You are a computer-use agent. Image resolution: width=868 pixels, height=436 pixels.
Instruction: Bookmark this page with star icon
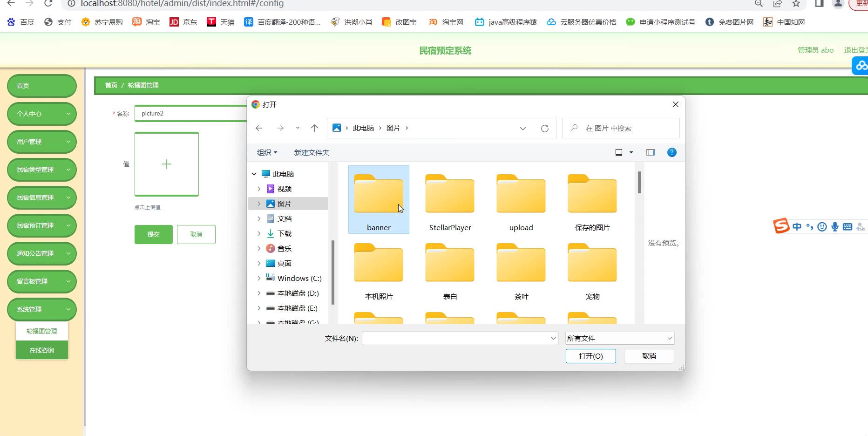pos(796,3)
